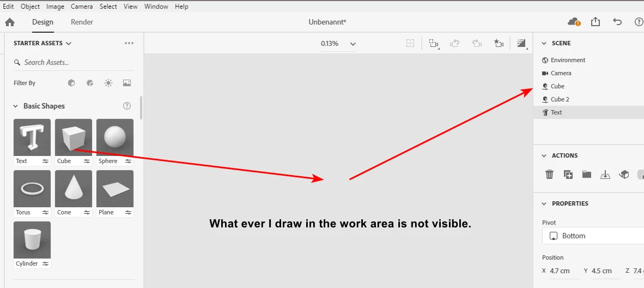Select Environment in the Scene list
644x288 pixels.
(588, 60)
